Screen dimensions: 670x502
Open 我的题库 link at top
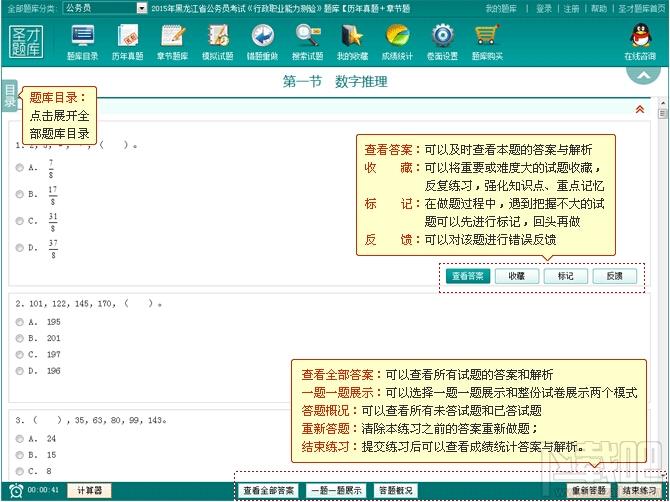point(501,9)
